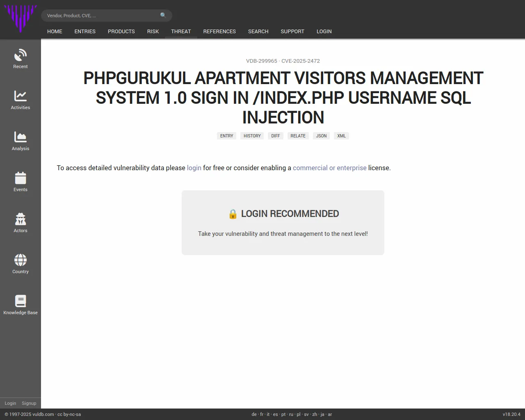This screenshot has height=420, width=525.
Task: Switch language to es
Action: (276, 414)
